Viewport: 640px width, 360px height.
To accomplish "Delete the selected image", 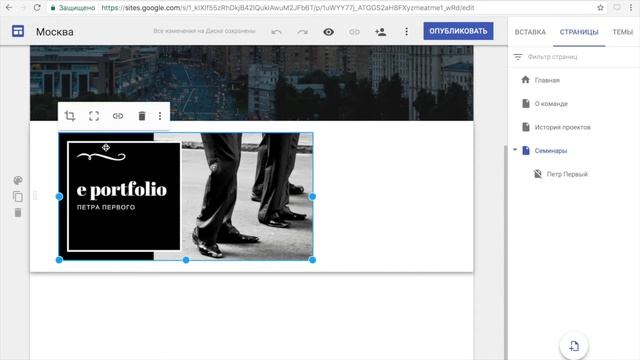I will (142, 116).
